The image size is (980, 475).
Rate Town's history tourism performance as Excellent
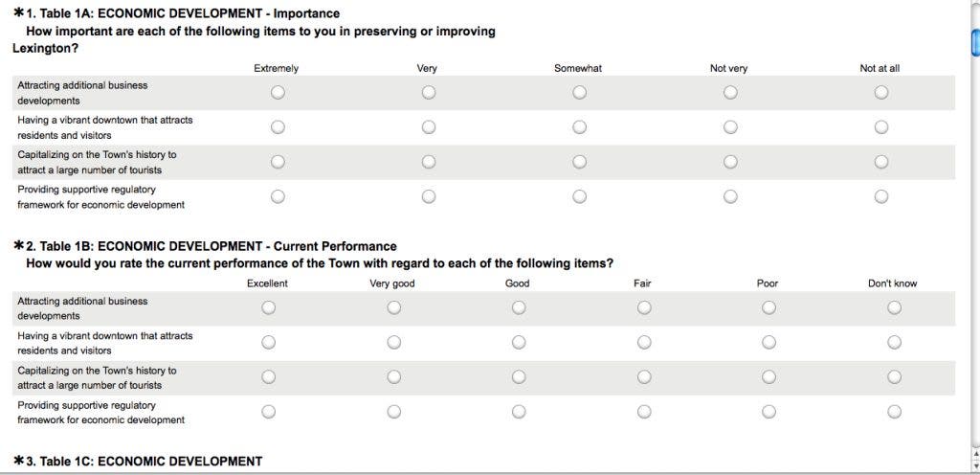(268, 377)
